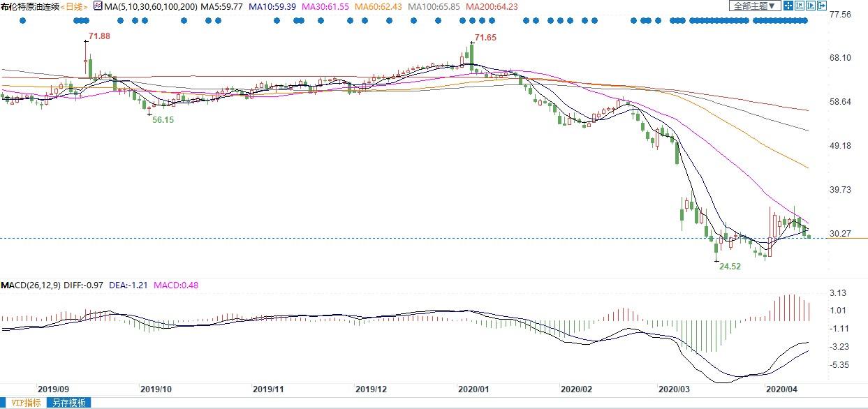Click the 56.15 low price label
This screenshot has width=868, height=409.
[x=163, y=120]
